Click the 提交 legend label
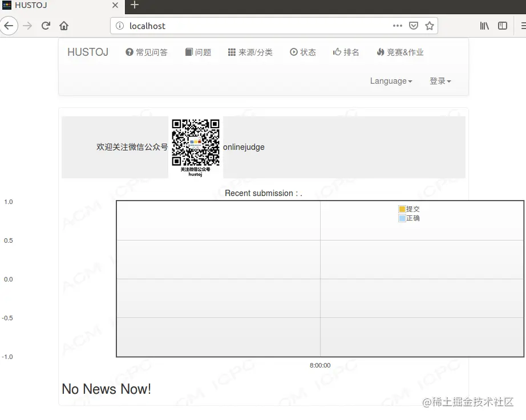 coord(413,209)
